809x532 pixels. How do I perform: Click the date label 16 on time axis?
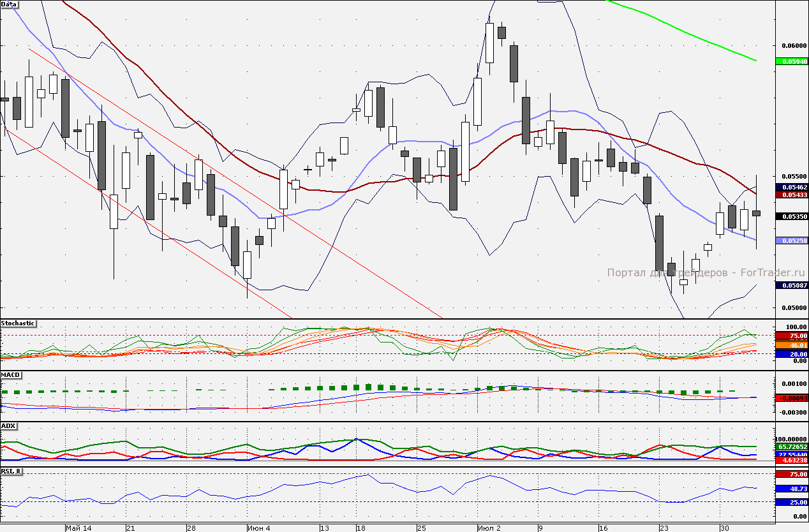[x=603, y=528]
